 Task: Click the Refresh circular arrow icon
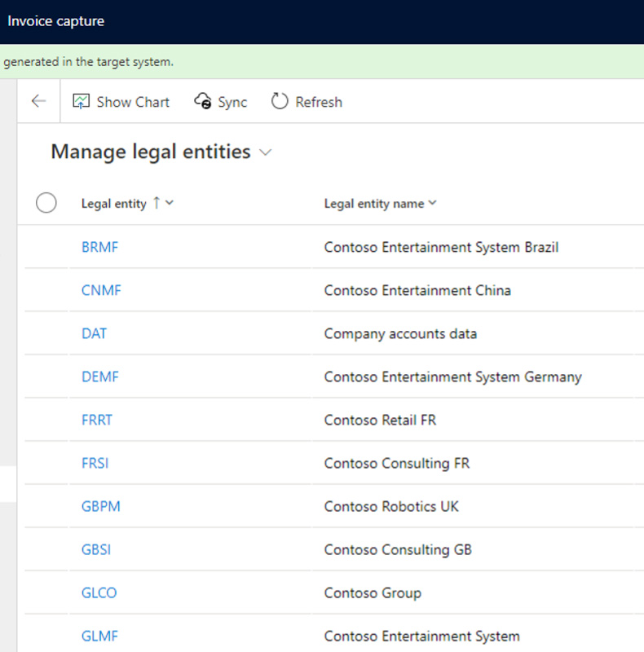point(280,101)
